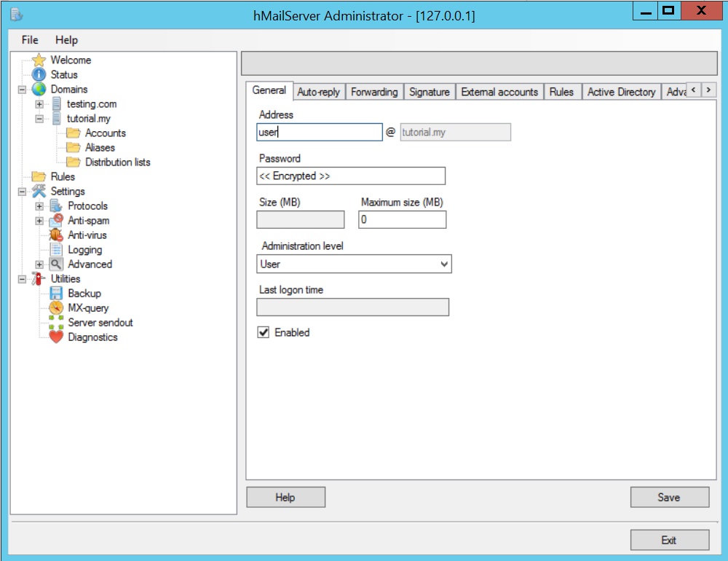
Task: Switch to the External accounts tab
Action: [499, 92]
